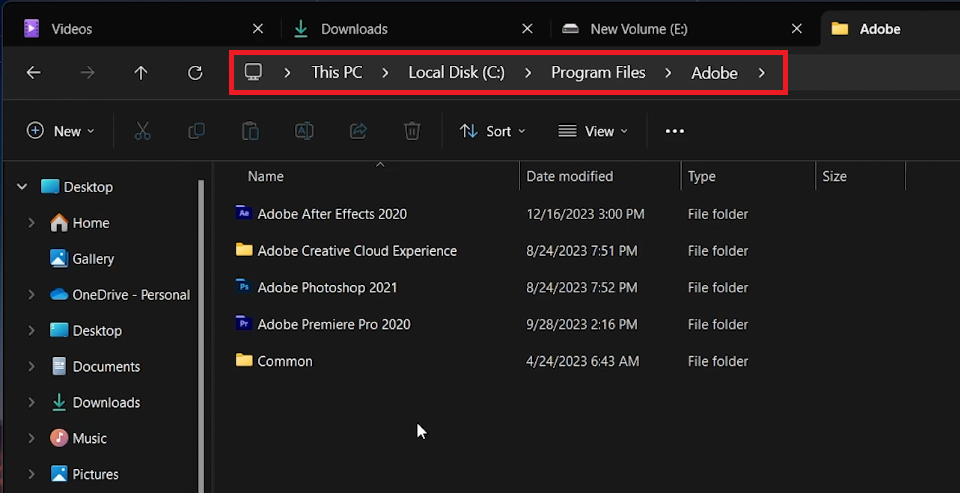Click the Delete trash can icon
This screenshot has width=960, height=493.
point(412,131)
